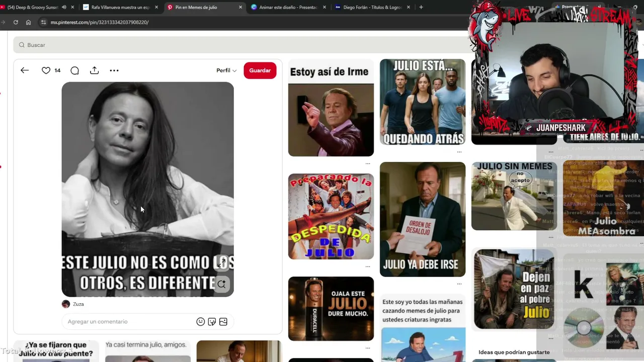Click the Agregar un comentario field
The image size is (644, 362).
131,322
